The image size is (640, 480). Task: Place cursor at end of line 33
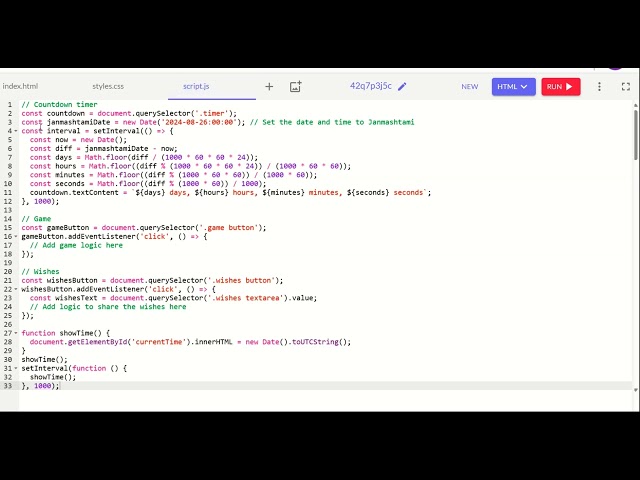(60, 386)
